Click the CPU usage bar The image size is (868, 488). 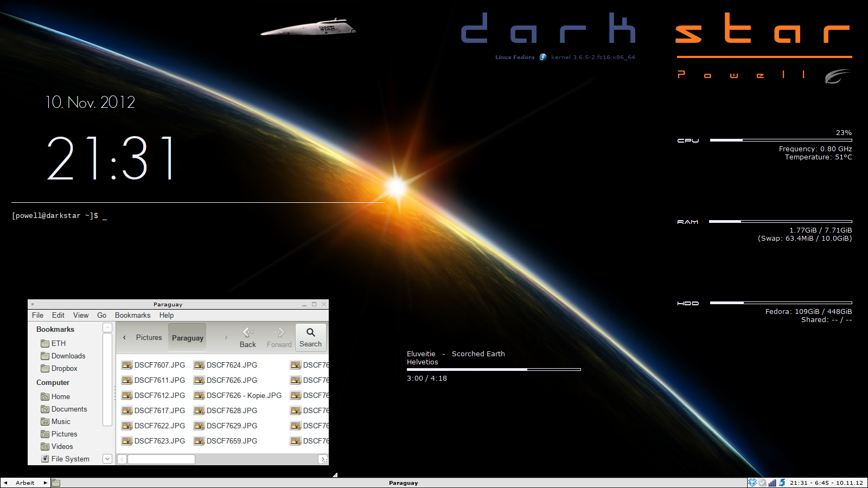781,140
